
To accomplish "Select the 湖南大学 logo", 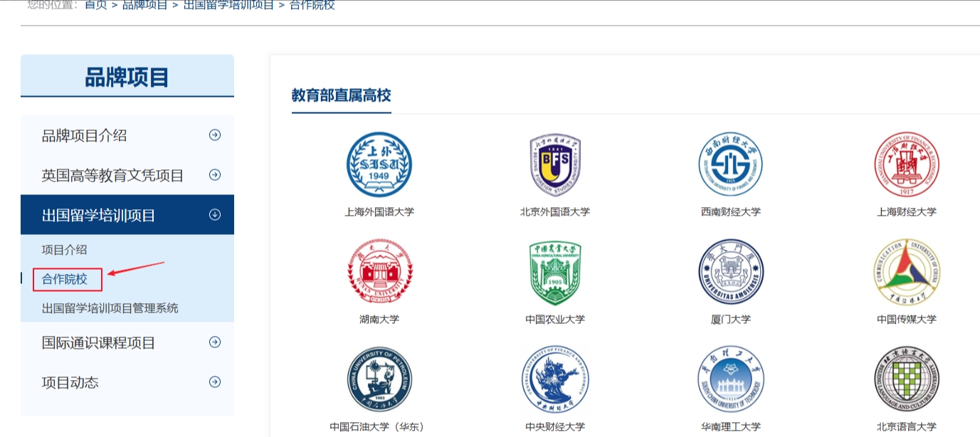I will click(380, 271).
